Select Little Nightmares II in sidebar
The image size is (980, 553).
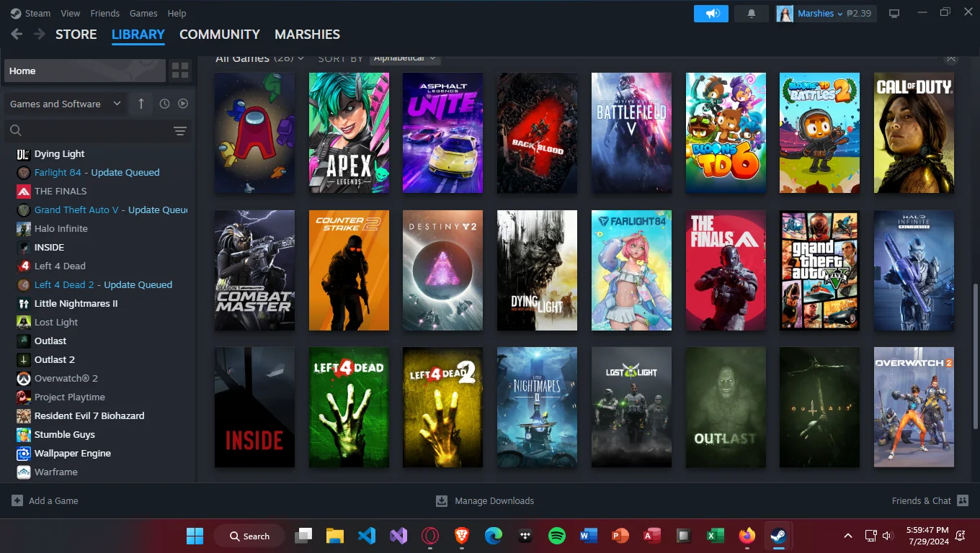[x=76, y=303]
